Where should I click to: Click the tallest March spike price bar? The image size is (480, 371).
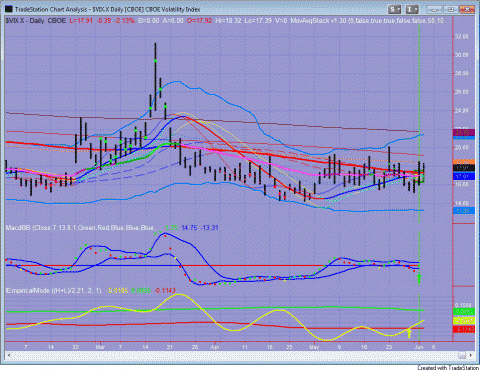(x=155, y=77)
